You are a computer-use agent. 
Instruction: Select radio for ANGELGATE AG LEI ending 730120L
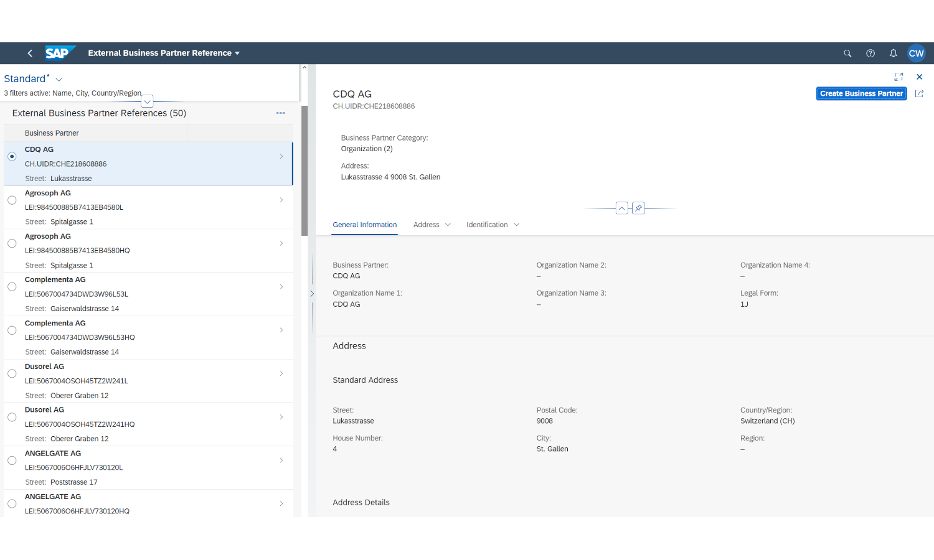coord(12,460)
